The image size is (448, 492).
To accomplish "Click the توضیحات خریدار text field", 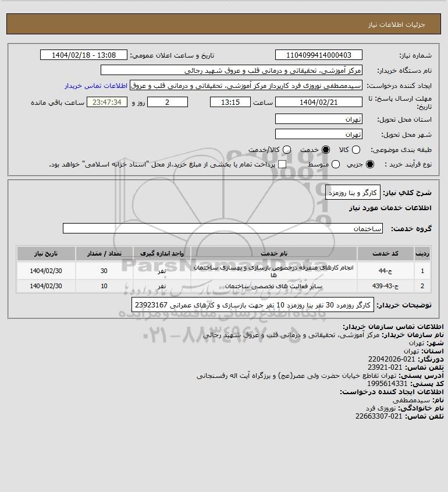I will click(253, 305).
